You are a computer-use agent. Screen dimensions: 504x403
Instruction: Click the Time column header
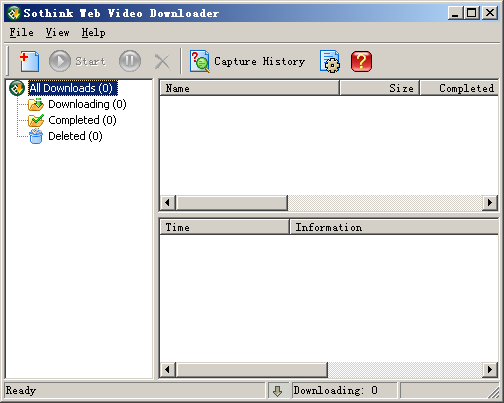click(x=224, y=227)
